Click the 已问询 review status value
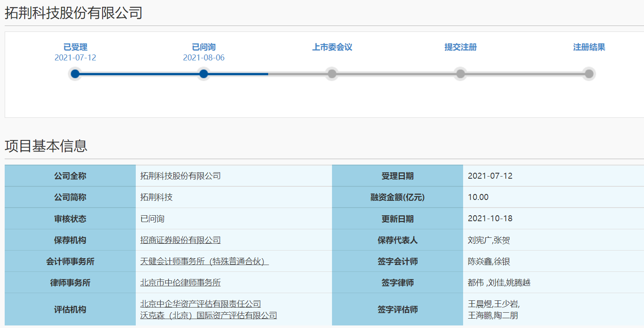Screen dimensions: 644x328 click(152, 219)
